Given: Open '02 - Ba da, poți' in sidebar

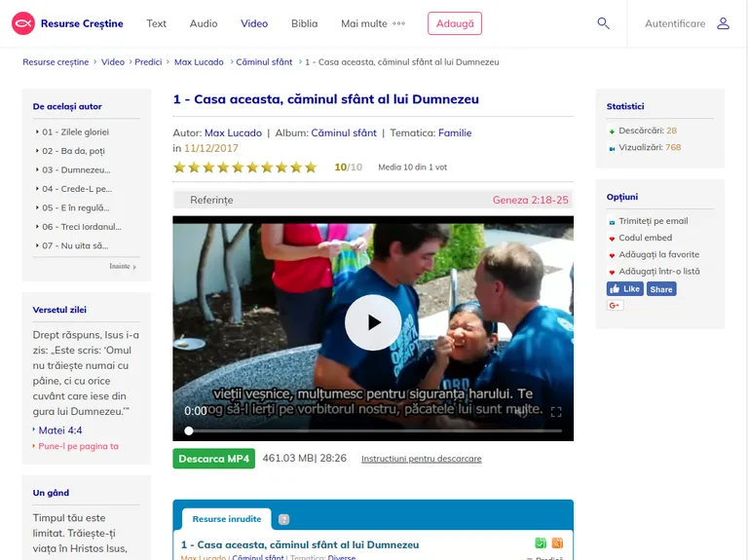Looking at the screenshot, I should pos(73,151).
